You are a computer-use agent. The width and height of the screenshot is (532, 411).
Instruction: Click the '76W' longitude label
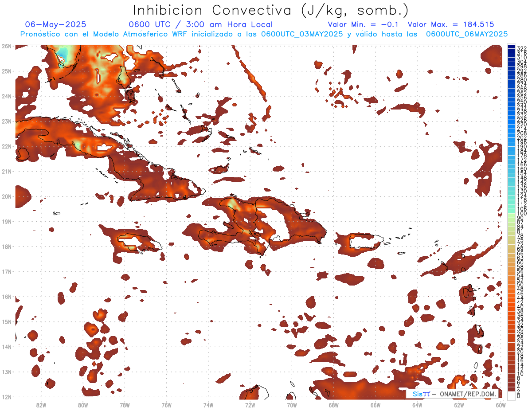(166, 405)
